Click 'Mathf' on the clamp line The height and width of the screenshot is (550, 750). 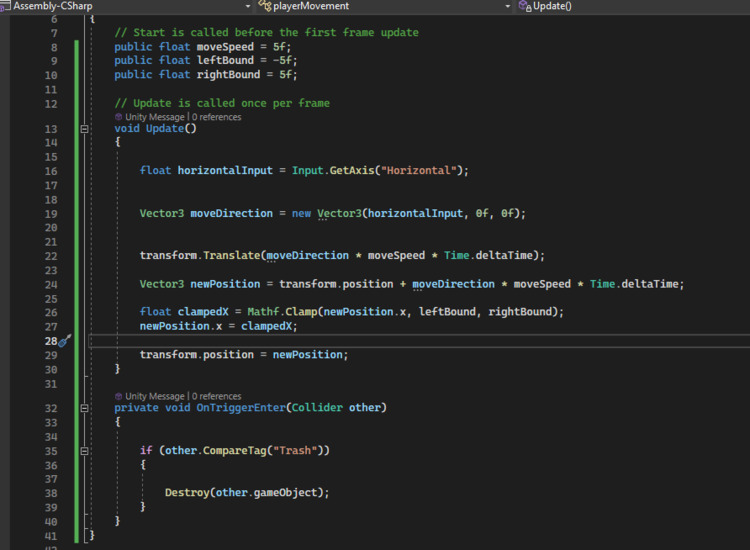click(x=263, y=312)
